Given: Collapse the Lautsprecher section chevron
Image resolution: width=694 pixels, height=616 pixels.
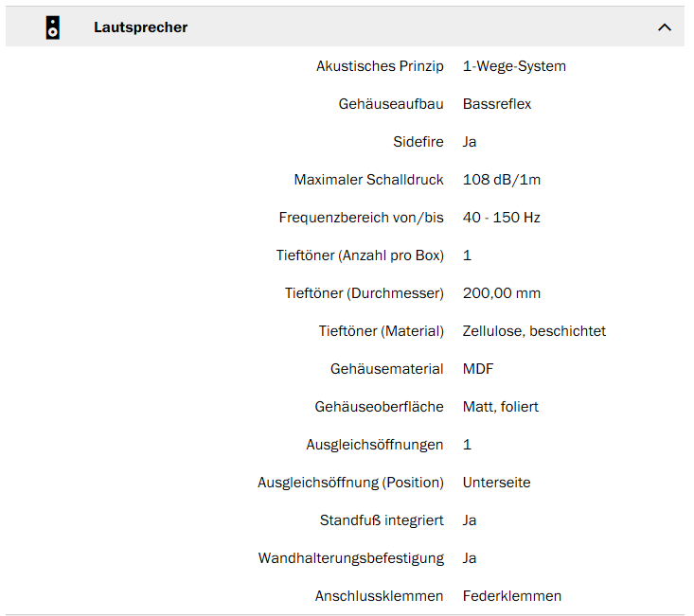Looking at the screenshot, I should point(665,27).
